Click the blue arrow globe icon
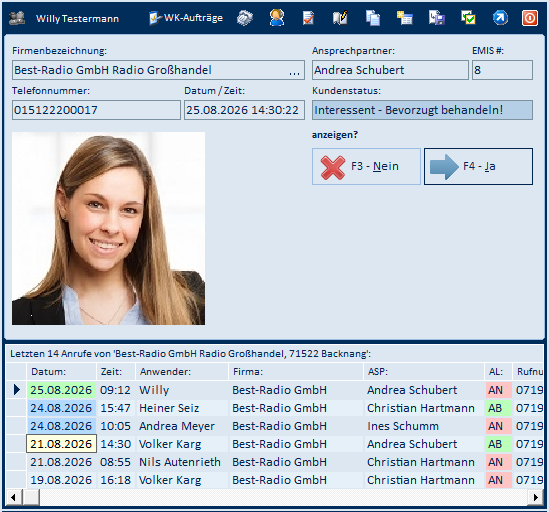Screen dimensions: 549x512 [500, 18]
